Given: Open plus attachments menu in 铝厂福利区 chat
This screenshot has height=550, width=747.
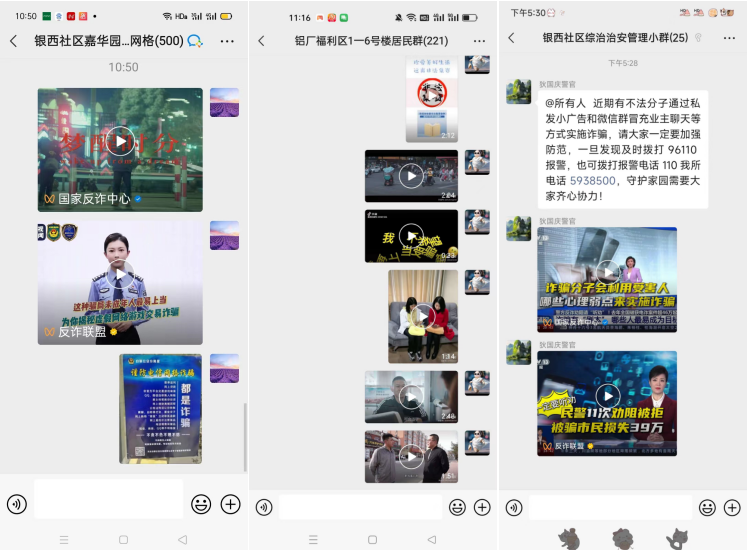Looking at the screenshot, I should 482,508.
